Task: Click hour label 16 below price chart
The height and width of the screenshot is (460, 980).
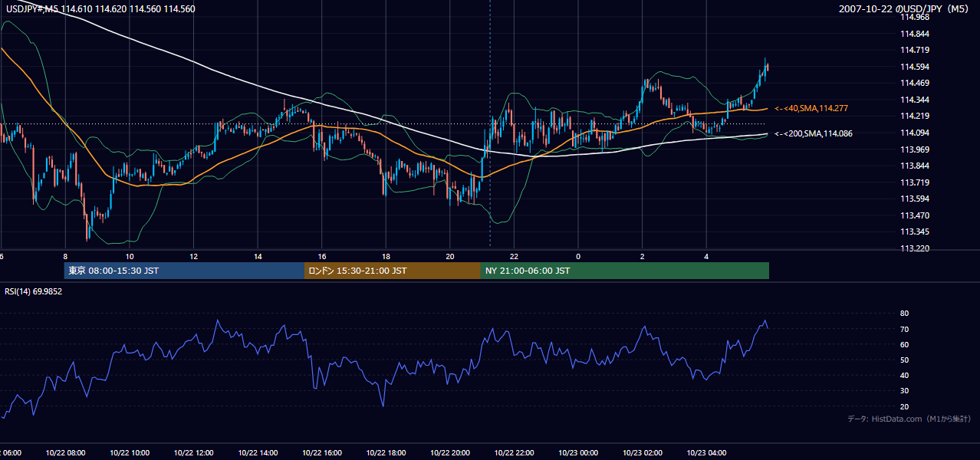Action: pyautogui.click(x=322, y=256)
